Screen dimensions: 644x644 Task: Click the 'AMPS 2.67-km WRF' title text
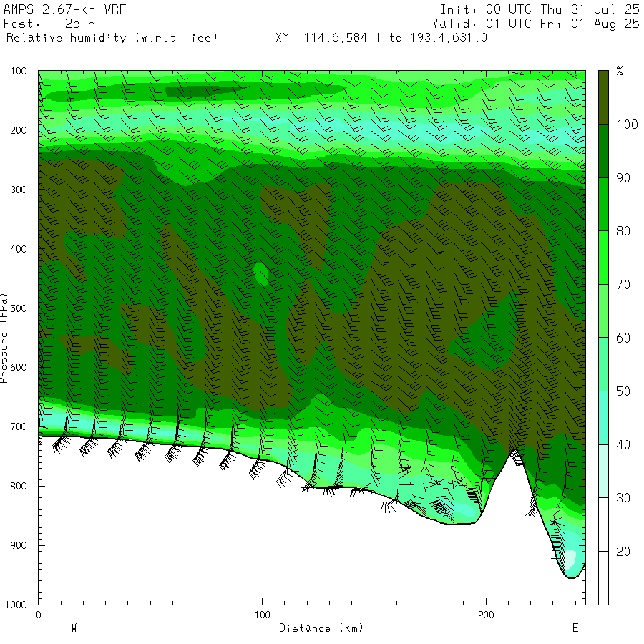click(64, 9)
